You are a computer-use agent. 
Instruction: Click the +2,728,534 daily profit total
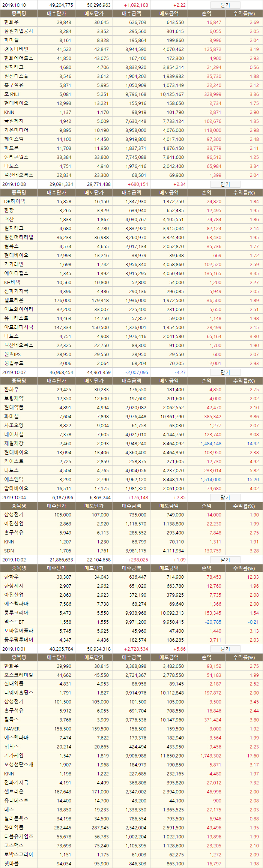tap(136, 649)
